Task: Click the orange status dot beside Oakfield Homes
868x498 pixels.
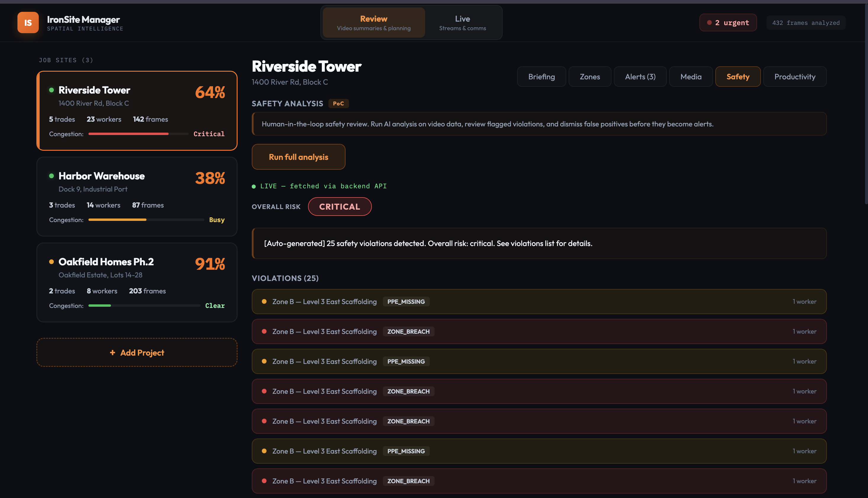Action: 51,262
